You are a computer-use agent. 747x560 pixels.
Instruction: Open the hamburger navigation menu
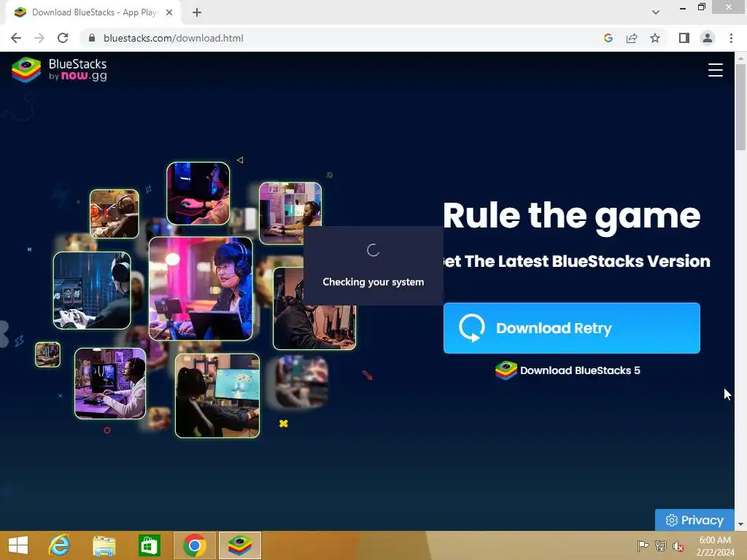715,70
